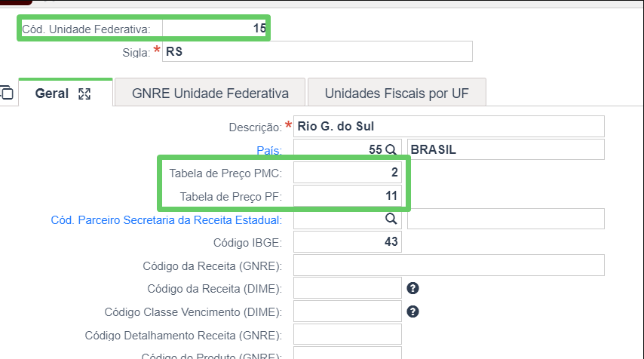Select the Tabela de Preço PF field
Image resolution: width=644 pixels, height=359 pixels.
pyautogui.click(x=348, y=195)
